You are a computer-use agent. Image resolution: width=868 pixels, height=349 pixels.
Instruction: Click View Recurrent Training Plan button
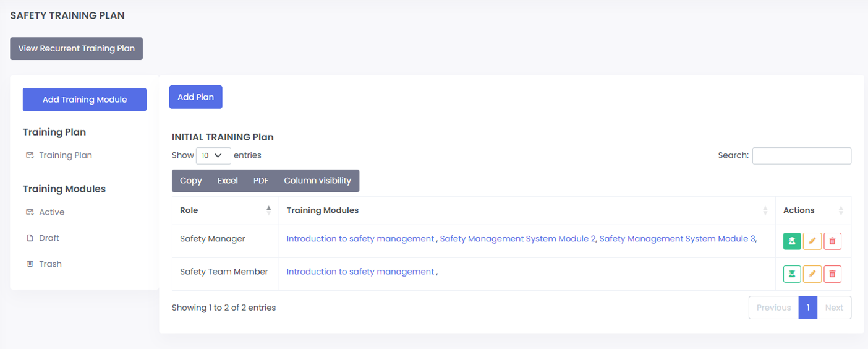(x=76, y=48)
